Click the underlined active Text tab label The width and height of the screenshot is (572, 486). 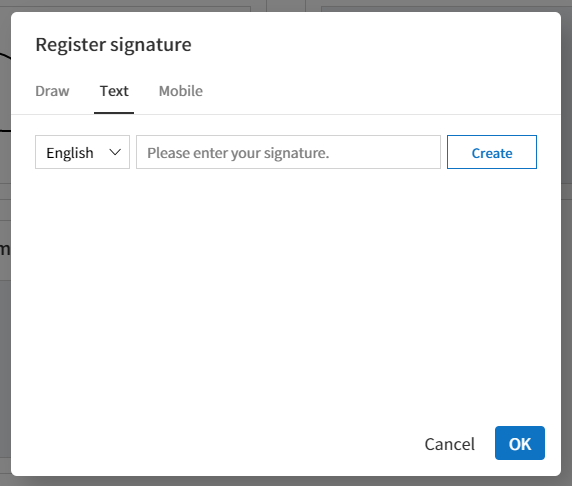coord(114,91)
